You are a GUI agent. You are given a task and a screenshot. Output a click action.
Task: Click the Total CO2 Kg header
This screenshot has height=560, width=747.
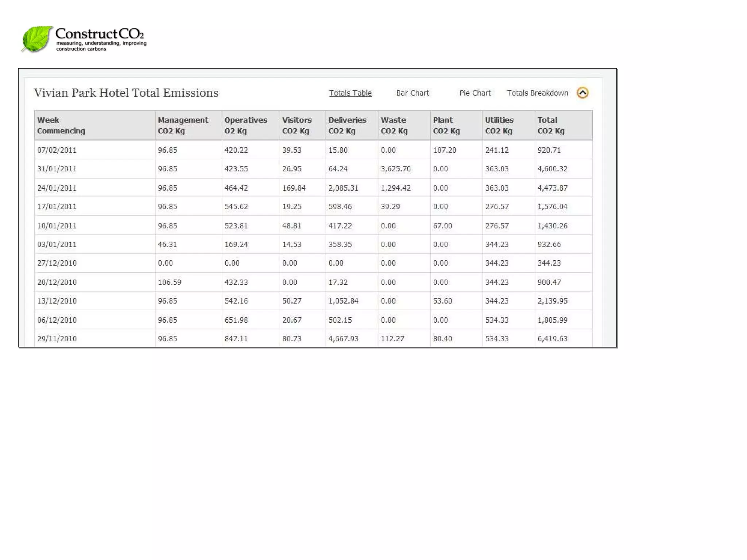[551, 125]
